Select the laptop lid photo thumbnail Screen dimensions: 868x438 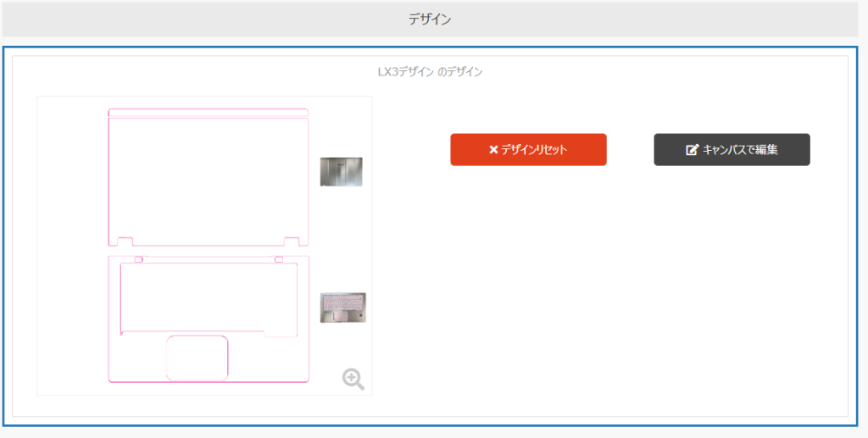point(341,171)
